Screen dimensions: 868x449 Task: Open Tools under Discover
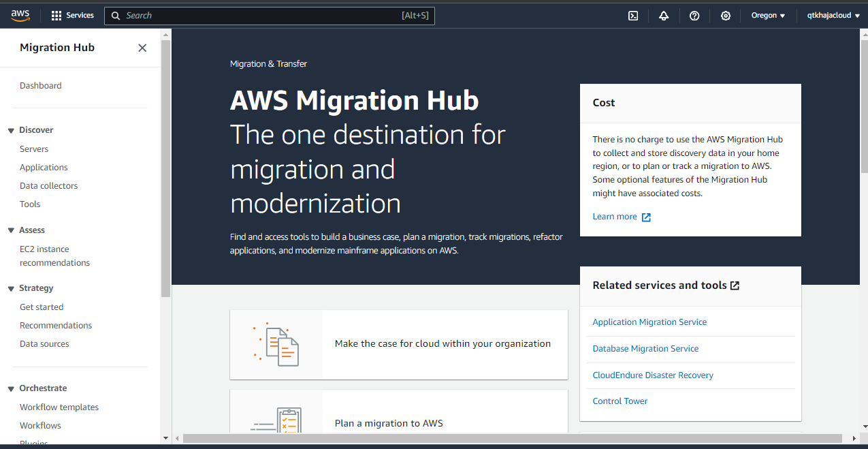coord(30,204)
